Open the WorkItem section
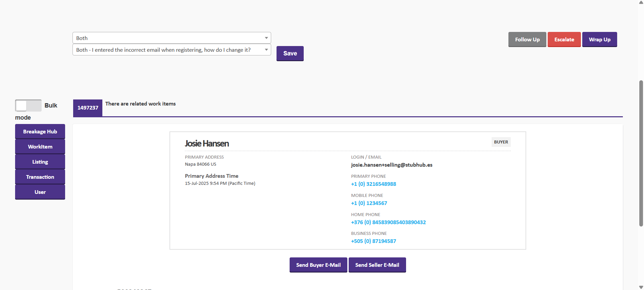Image resolution: width=644 pixels, height=290 pixels. tap(40, 147)
